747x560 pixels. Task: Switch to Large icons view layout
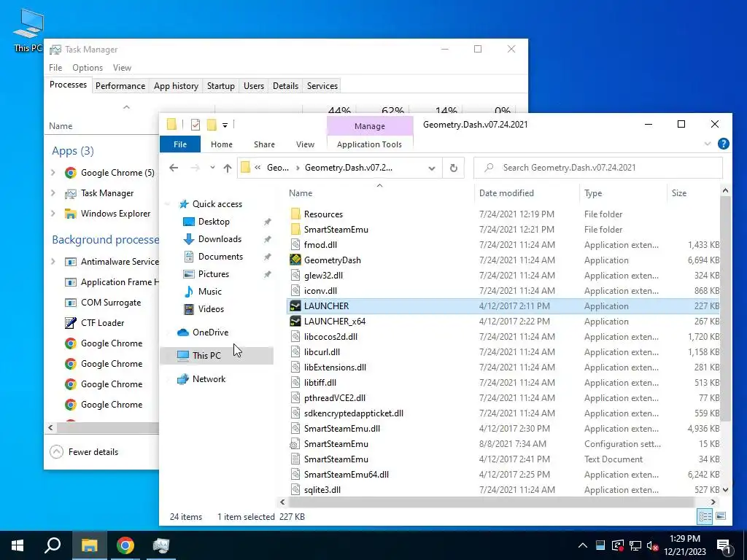721,516
